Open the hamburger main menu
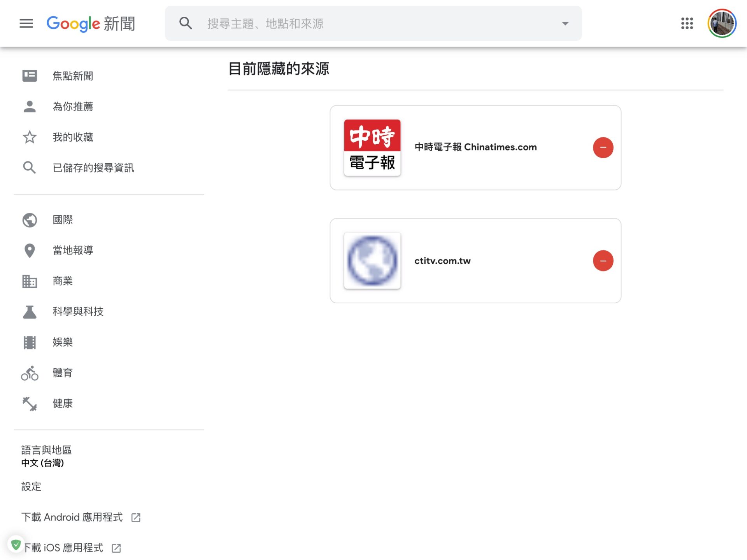747x560 pixels. [26, 23]
